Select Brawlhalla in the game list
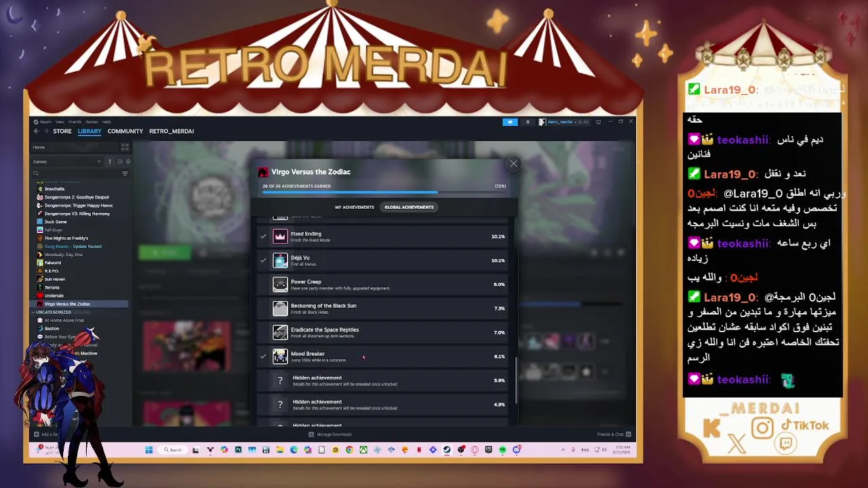Viewport: 868px width, 488px height. (54, 189)
